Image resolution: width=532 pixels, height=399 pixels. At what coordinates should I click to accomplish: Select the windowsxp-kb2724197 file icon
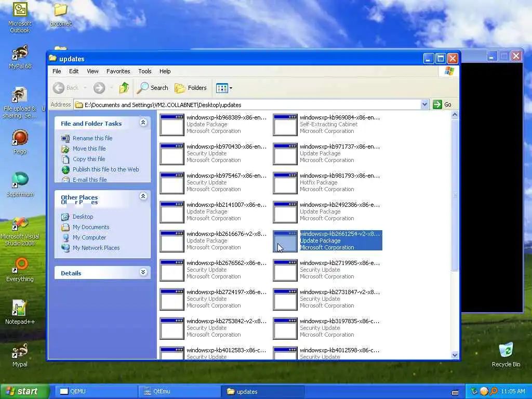(171, 299)
